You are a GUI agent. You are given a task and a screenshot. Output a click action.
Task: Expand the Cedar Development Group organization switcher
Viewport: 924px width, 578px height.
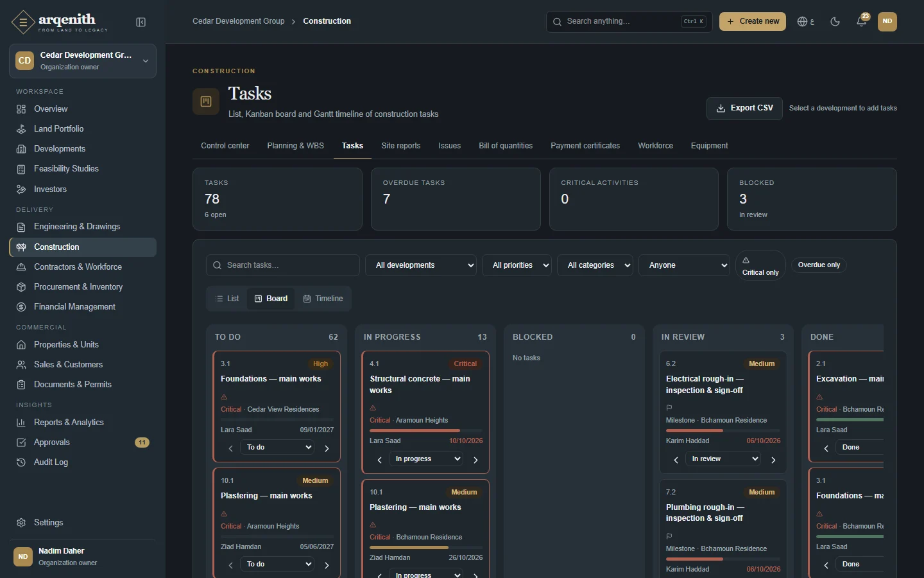(83, 61)
